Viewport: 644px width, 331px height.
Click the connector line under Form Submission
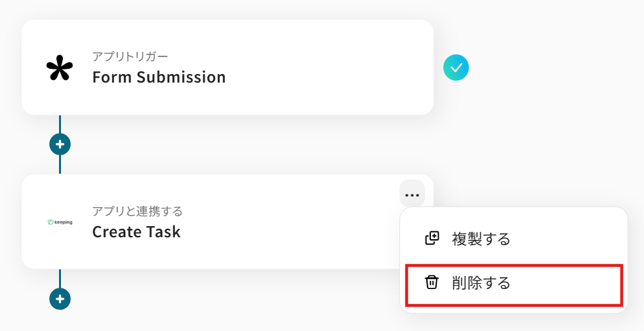coord(60,123)
